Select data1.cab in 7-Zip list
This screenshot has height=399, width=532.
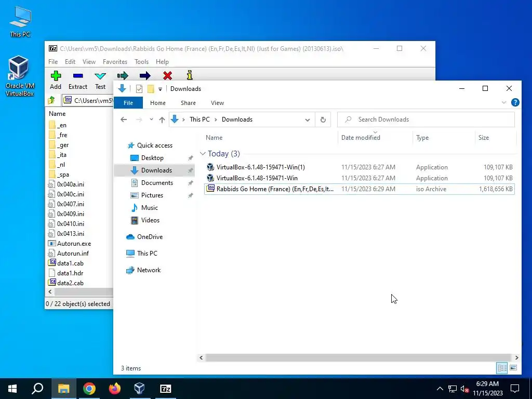pyautogui.click(x=66, y=263)
